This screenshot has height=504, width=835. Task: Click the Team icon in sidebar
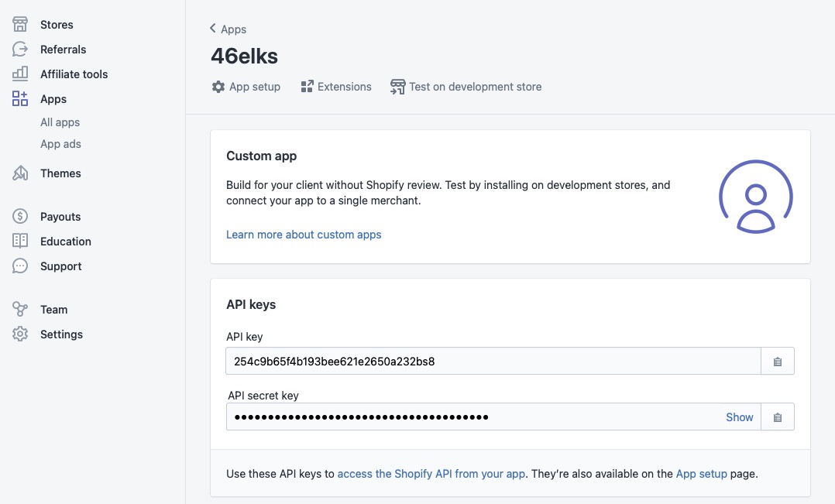[x=20, y=310]
